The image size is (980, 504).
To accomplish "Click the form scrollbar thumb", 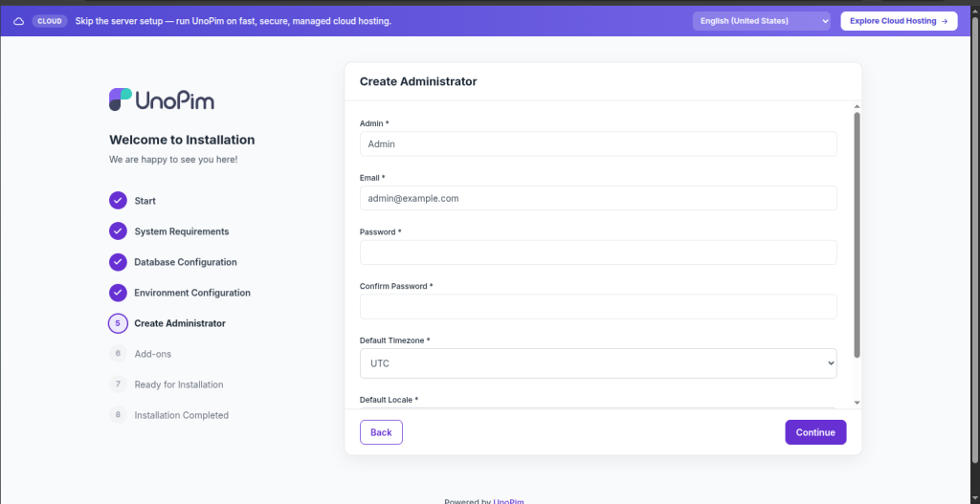I will point(857,235).
